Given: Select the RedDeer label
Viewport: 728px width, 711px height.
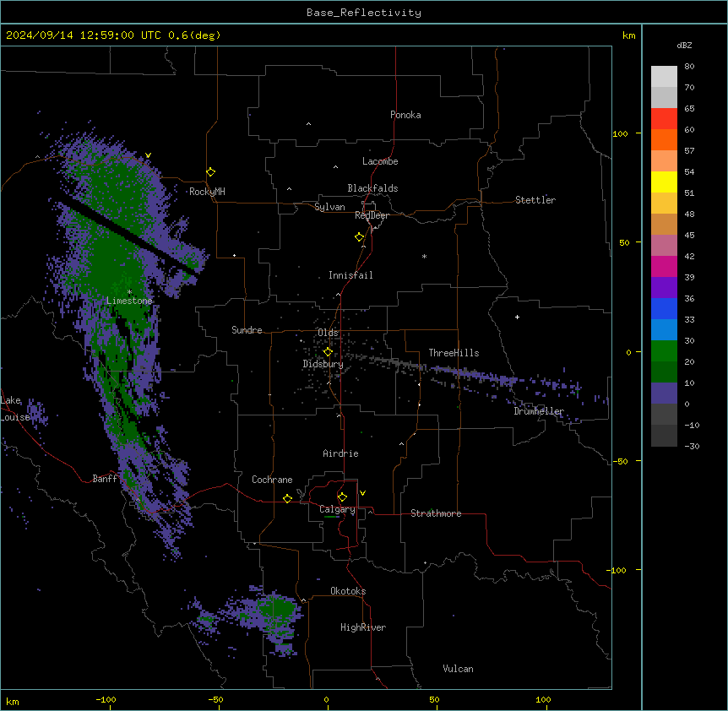Looking at the screenshot, I should pos(372,215).
